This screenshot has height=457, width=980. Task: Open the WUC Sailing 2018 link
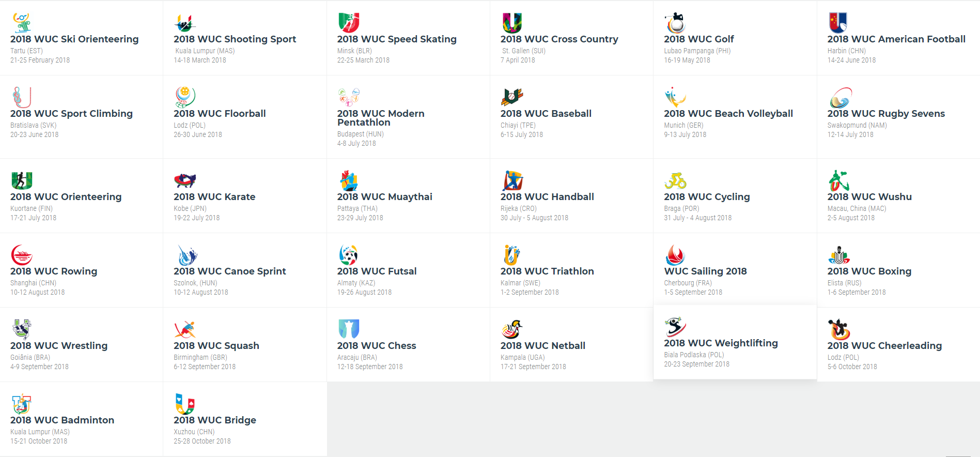tap(705, 271)
